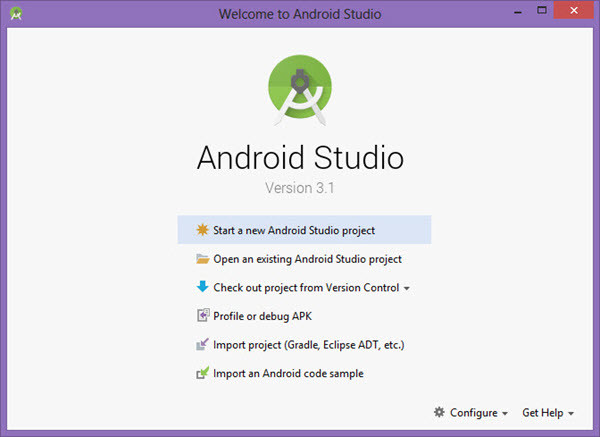Screen dimensions: 600x437
Task: Choose 'Open an existing Android Studio project'
Action: point(307,259)
